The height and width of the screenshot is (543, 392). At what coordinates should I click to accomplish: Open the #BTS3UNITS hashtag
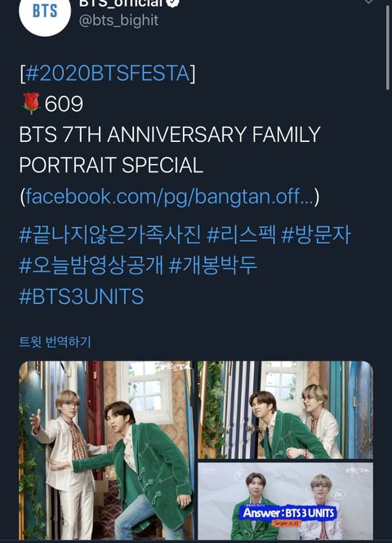[x=82, y=296]
